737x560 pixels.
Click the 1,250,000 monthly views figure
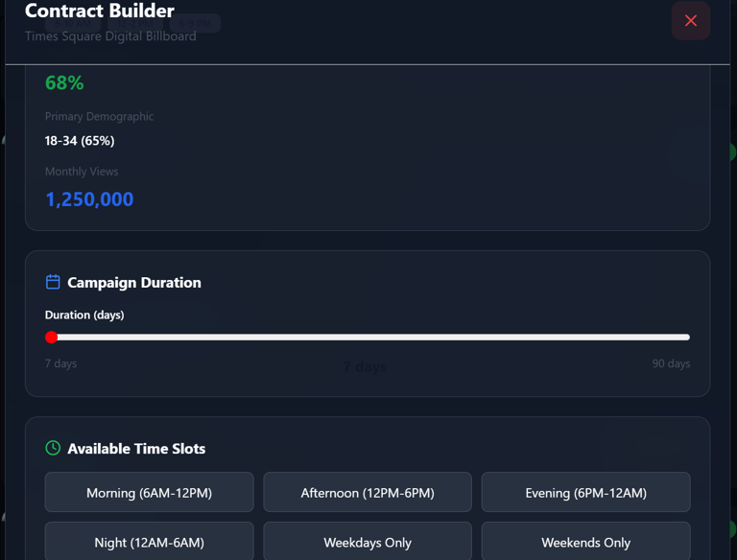(89, 199)
